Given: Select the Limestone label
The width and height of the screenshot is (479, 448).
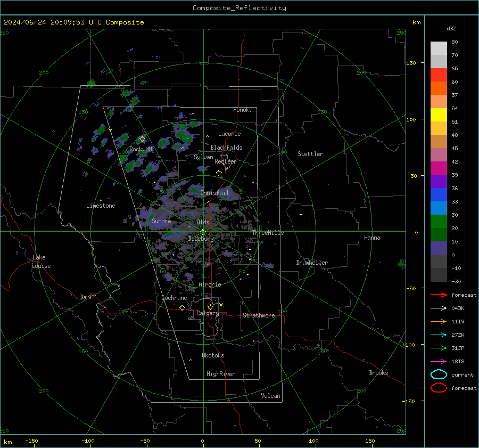Looking at the screenshot, I should point(101,206).
